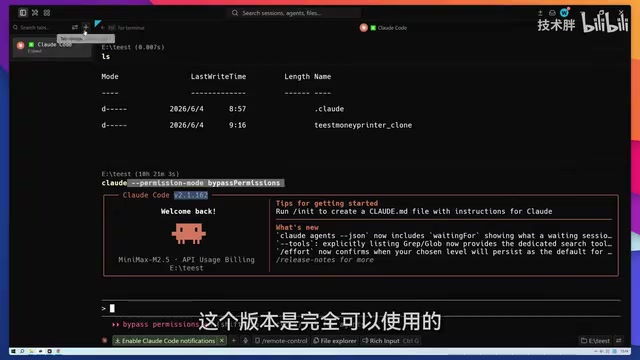The height and width of the screenshot is (360, 640).
Task: Click the E:\teest directory chip at bottom right
Action: coord(596,340)
